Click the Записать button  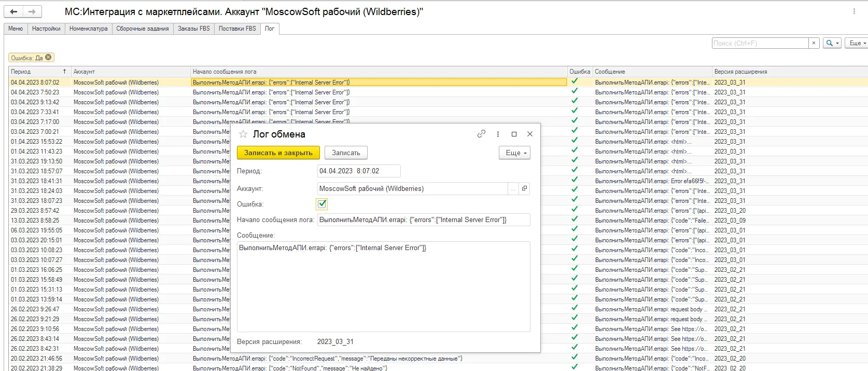coord(346,153)
